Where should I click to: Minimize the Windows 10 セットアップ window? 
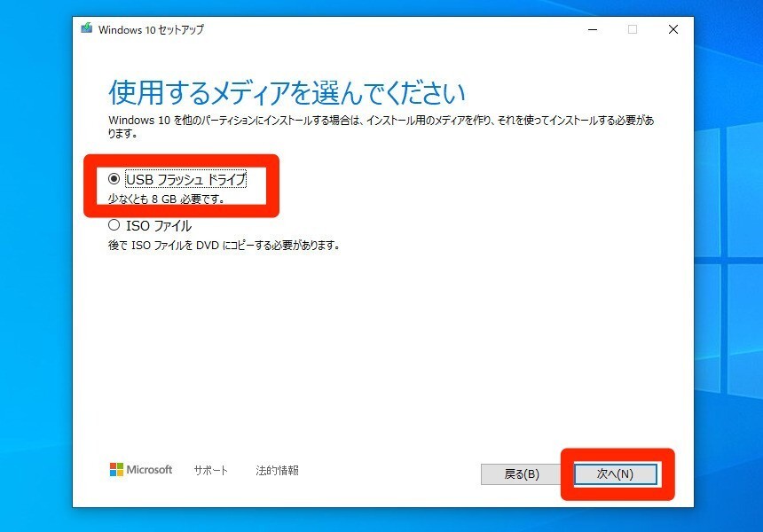(593, 29)
